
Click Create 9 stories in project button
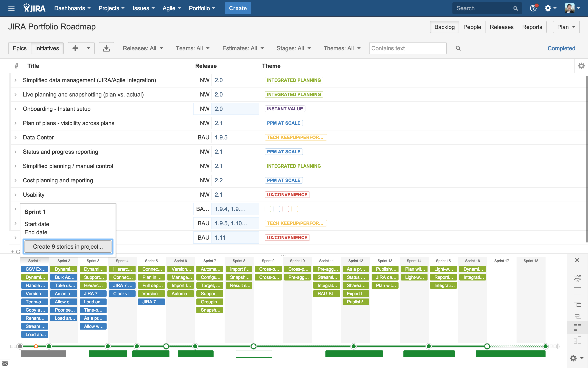click(x=68, y=247)
